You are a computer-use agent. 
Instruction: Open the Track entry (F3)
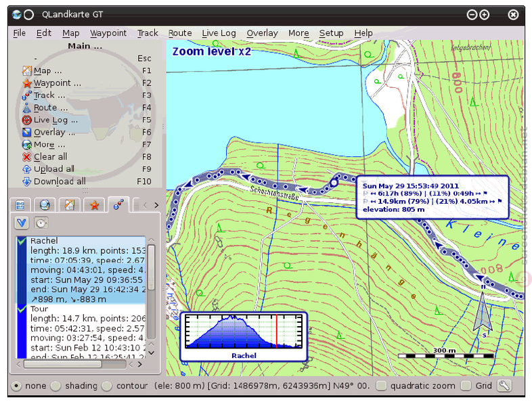87,95
